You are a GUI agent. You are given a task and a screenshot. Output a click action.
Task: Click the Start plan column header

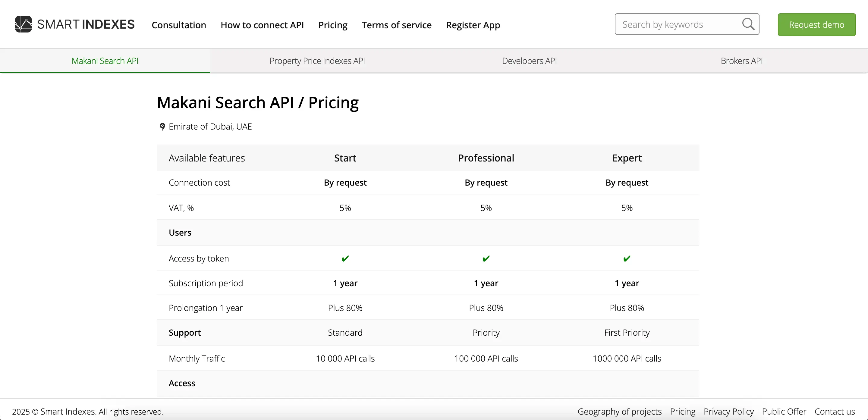(x=345, y=158)
